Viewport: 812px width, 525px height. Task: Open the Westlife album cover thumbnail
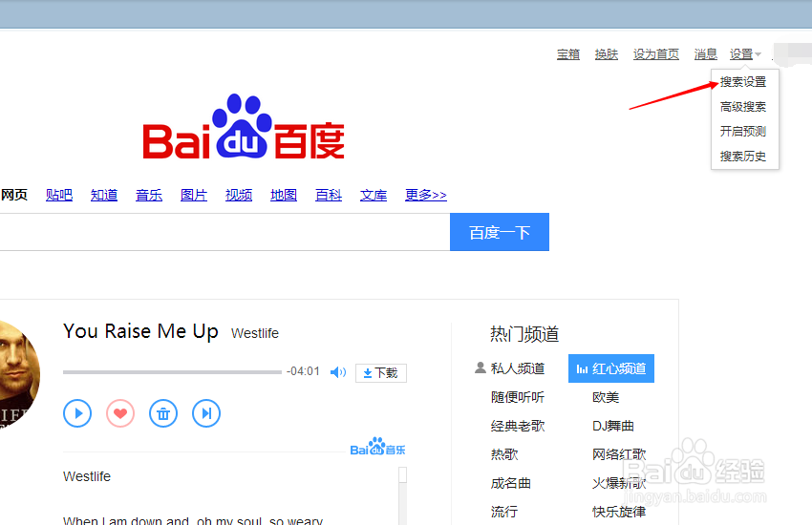point(19,374)
